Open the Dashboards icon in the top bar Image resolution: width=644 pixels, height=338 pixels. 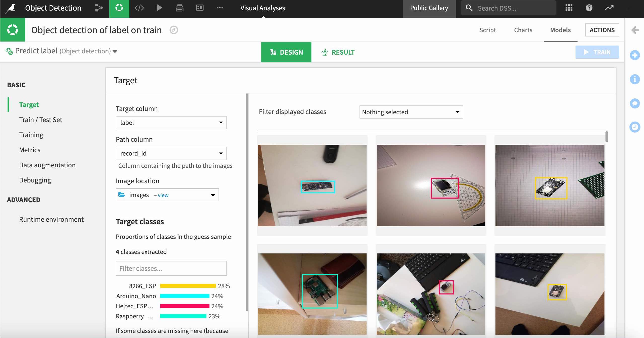coord(199,8)
